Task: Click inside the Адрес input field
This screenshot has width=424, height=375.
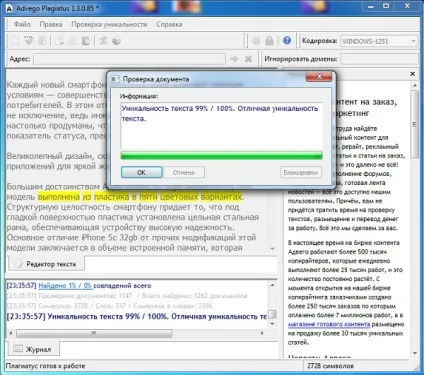Action: [129, 59]
